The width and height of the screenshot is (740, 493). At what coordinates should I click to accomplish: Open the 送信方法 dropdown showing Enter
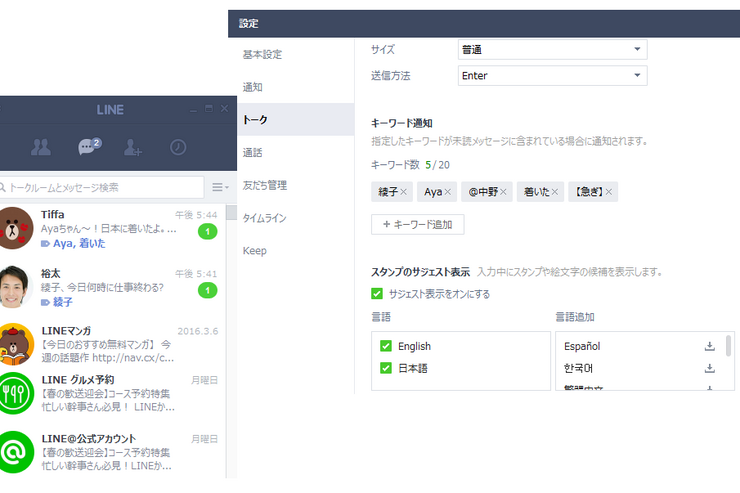pos(552,75)
